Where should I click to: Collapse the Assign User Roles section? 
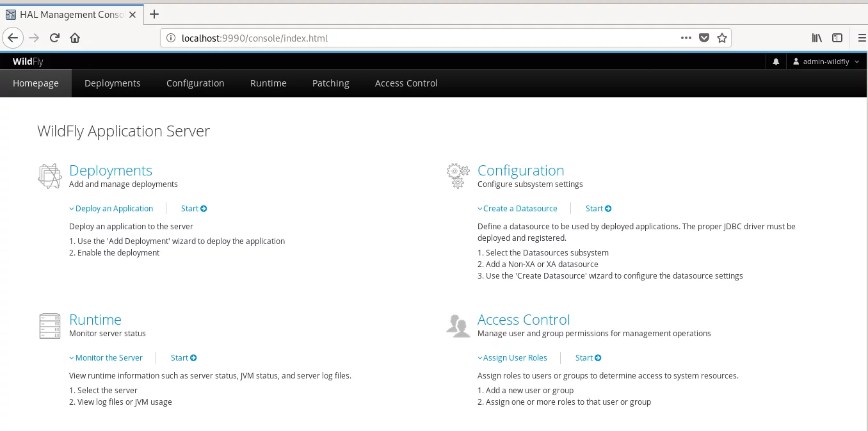pyautogui.click(x=512, y=357)
